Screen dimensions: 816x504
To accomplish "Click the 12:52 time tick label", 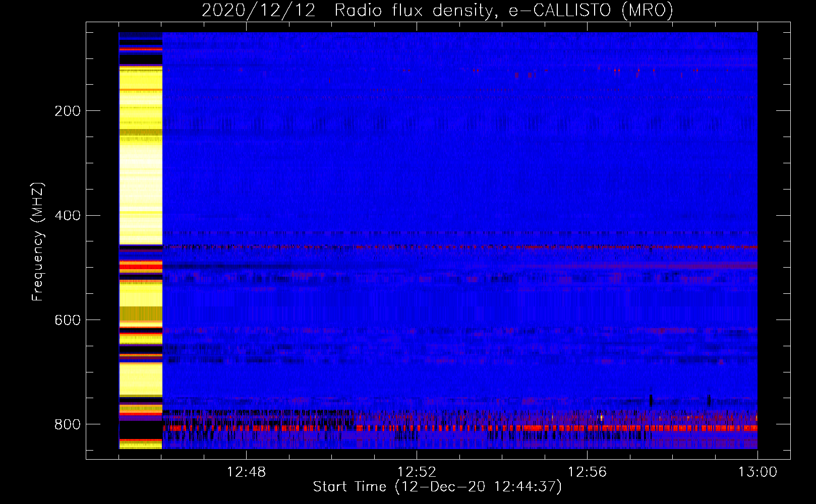I will (x=417, y=472).
